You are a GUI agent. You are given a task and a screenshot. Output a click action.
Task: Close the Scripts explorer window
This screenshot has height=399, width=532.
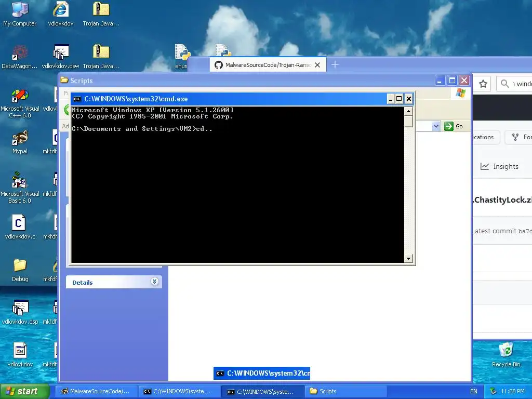tap(464, 81)
